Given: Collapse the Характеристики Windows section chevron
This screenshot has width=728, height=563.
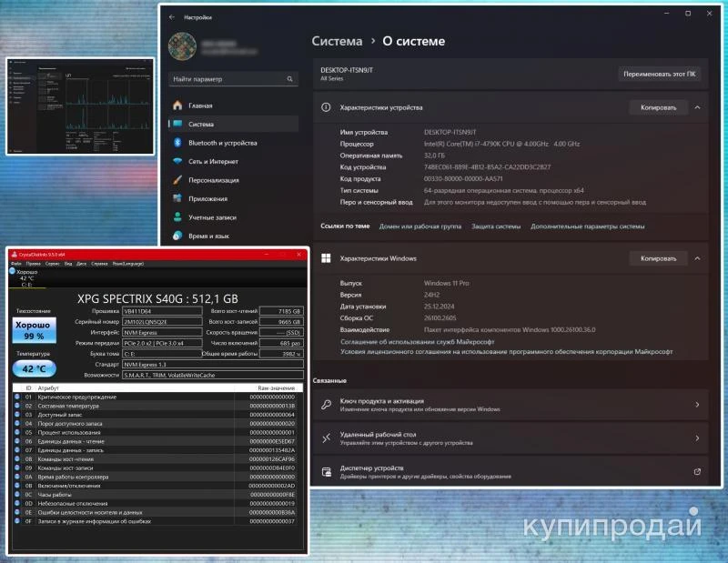Looking at the screenshot, I should [x=697, y=258].
